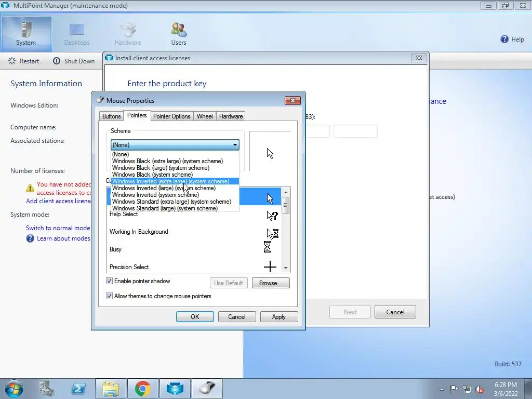Close the Mouse Properties dialog
This screenshot has height=399, width=532.
click(292, 100)
